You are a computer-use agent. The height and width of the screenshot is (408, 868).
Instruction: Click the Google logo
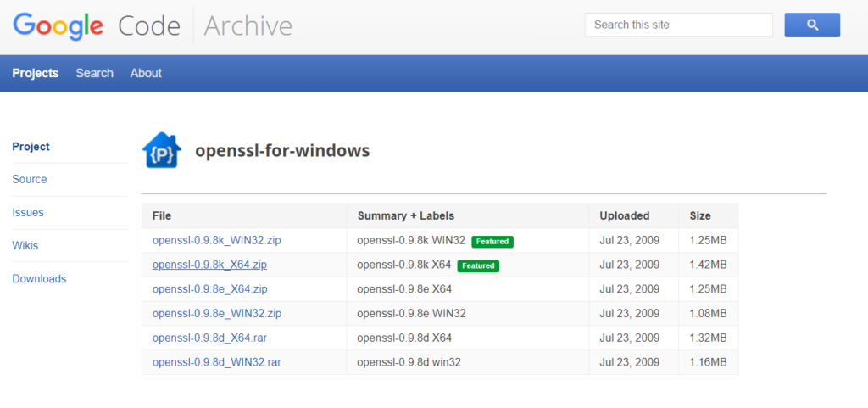point(58,25)
